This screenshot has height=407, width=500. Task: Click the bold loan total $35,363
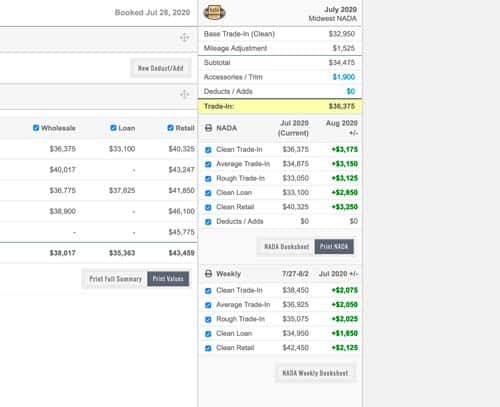click(122, 253)
